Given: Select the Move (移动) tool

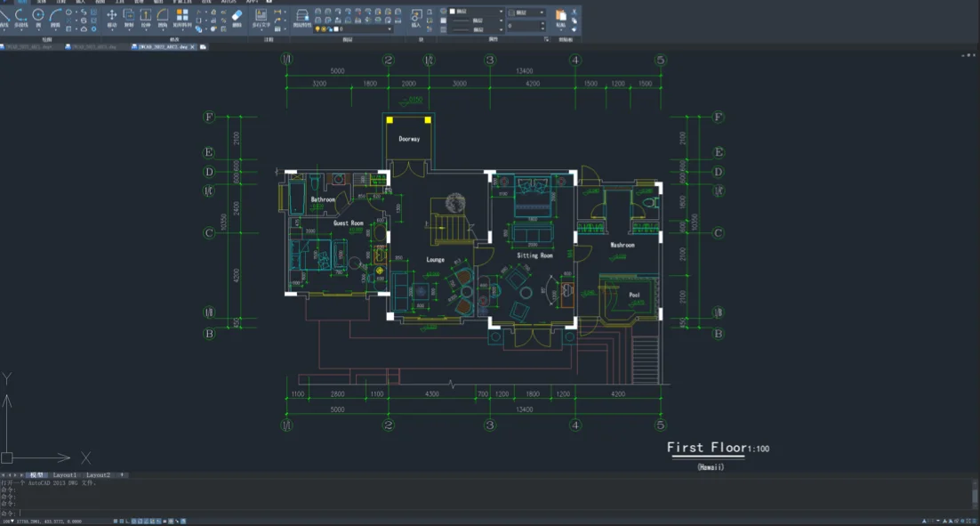Looking at the screenshot, I should 112,18.
